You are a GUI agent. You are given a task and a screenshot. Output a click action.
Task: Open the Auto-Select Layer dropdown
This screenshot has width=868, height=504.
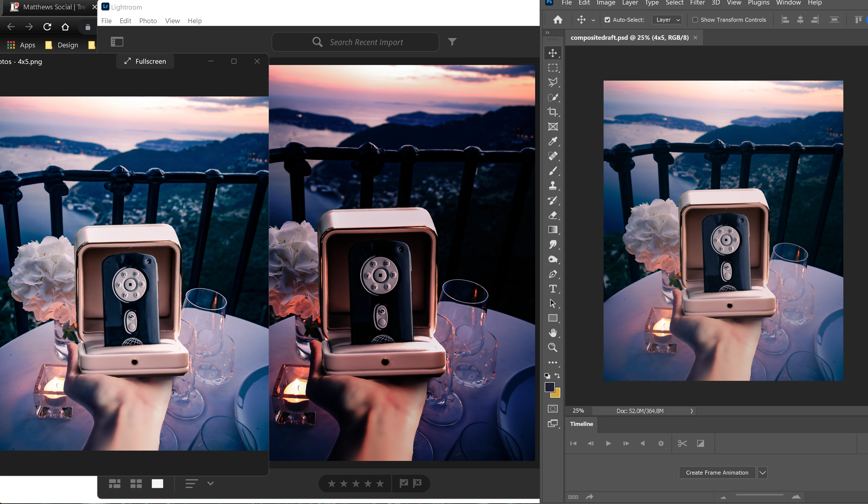667,20
